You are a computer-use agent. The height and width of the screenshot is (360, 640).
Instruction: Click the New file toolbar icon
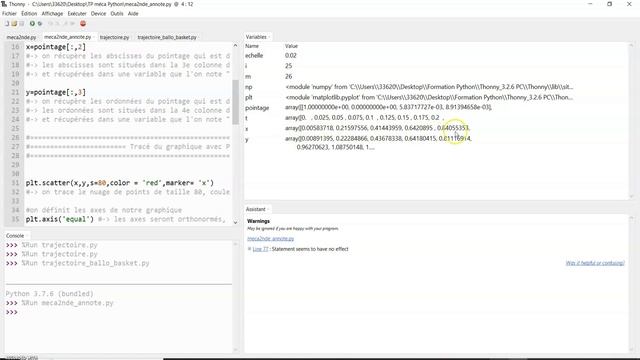7,24
